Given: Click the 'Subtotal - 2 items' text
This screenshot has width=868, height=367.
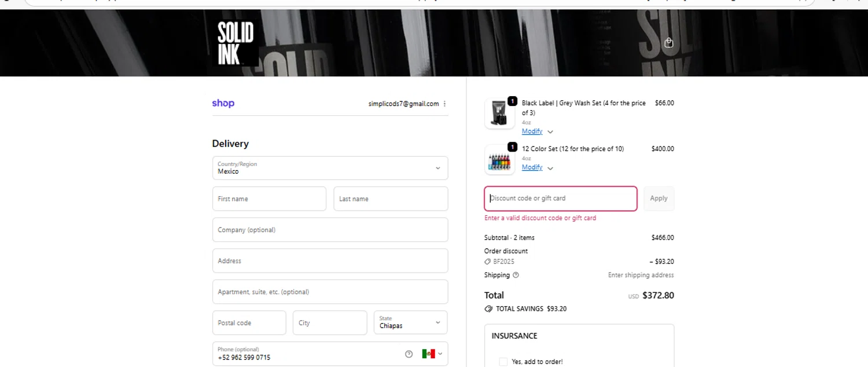Looking at the screenshot, I should pyautogui.click(x=509, y=238).
